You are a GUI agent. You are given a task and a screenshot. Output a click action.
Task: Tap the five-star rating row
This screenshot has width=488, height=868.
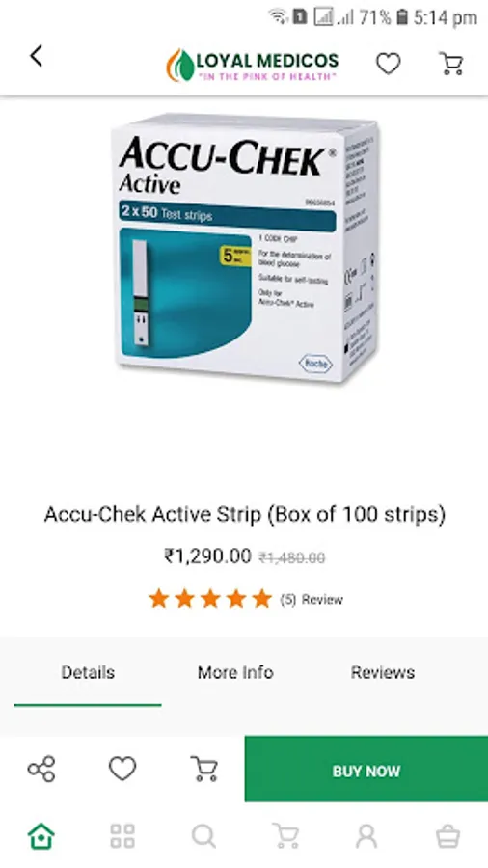click(x=210, y=599)
